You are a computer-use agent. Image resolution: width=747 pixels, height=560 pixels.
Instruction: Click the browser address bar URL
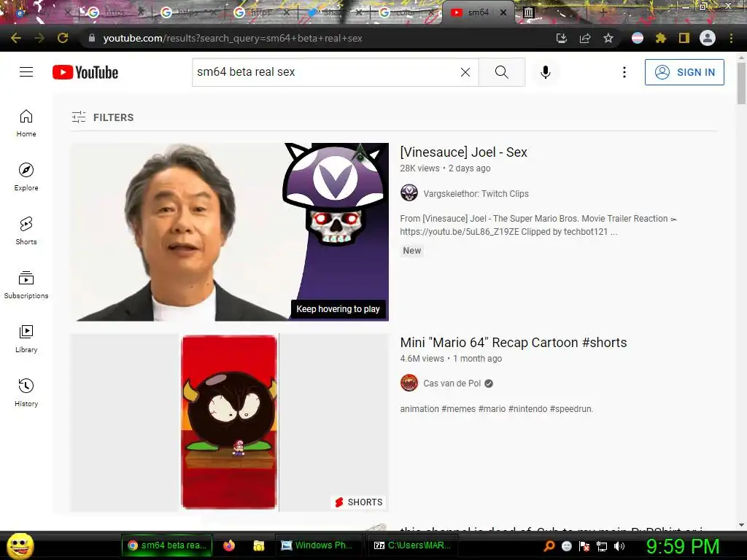pyautogui.click(x=233, y=38)
